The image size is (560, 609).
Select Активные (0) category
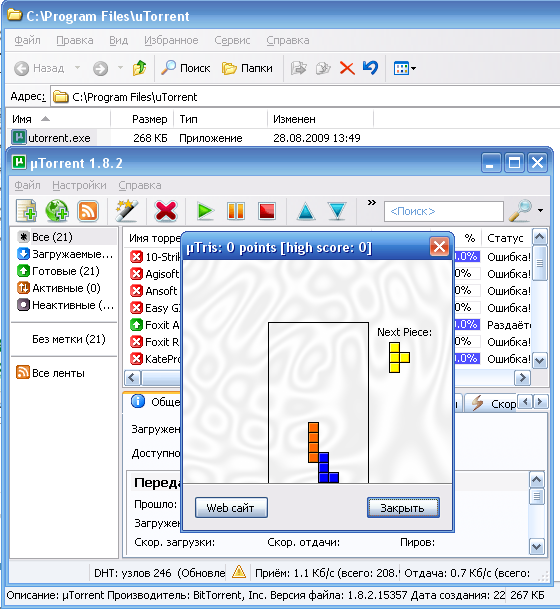59,288
